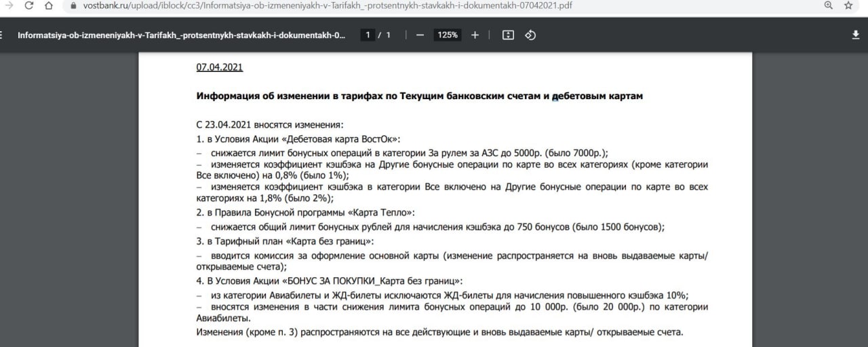
Task: Click the 125% zoom level field
Action: pyautogui.click(x=448, y=35)
